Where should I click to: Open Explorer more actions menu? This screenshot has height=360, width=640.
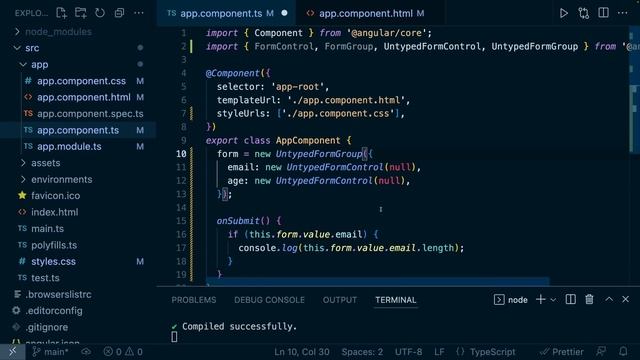(x=139, y=13)
